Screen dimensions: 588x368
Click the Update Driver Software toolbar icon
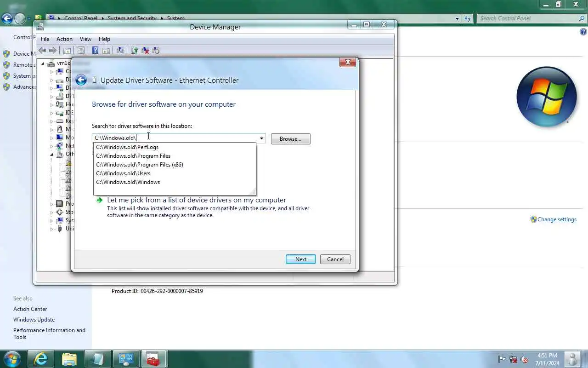click(x=135, y=51)
